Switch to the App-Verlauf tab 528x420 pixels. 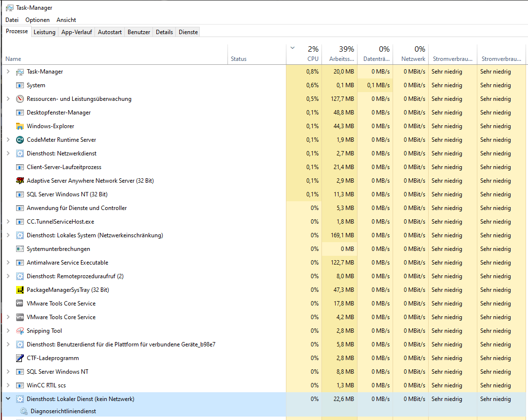(x=76, y=32)
